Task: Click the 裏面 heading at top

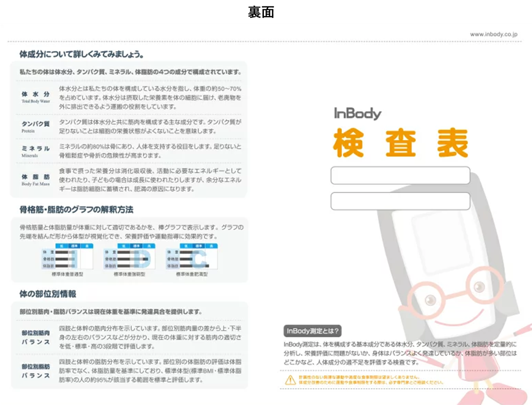Action: pos(261,12)
